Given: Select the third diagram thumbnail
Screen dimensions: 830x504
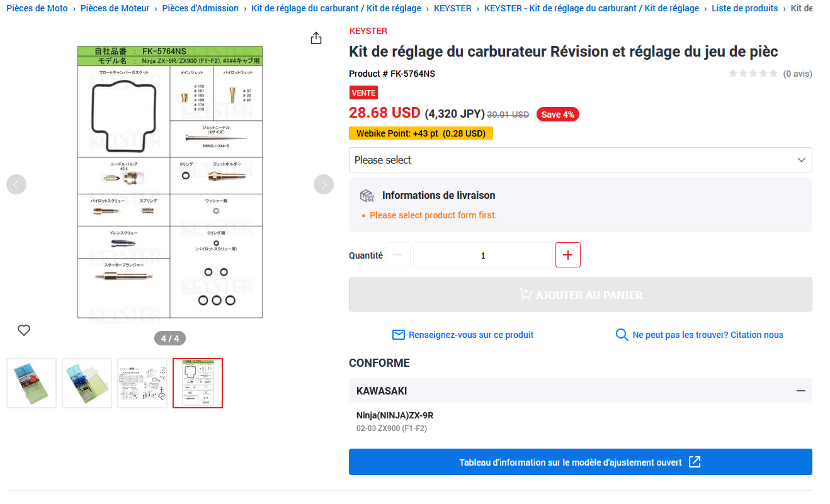Looking at the screenshot, I should coord(142,383).
